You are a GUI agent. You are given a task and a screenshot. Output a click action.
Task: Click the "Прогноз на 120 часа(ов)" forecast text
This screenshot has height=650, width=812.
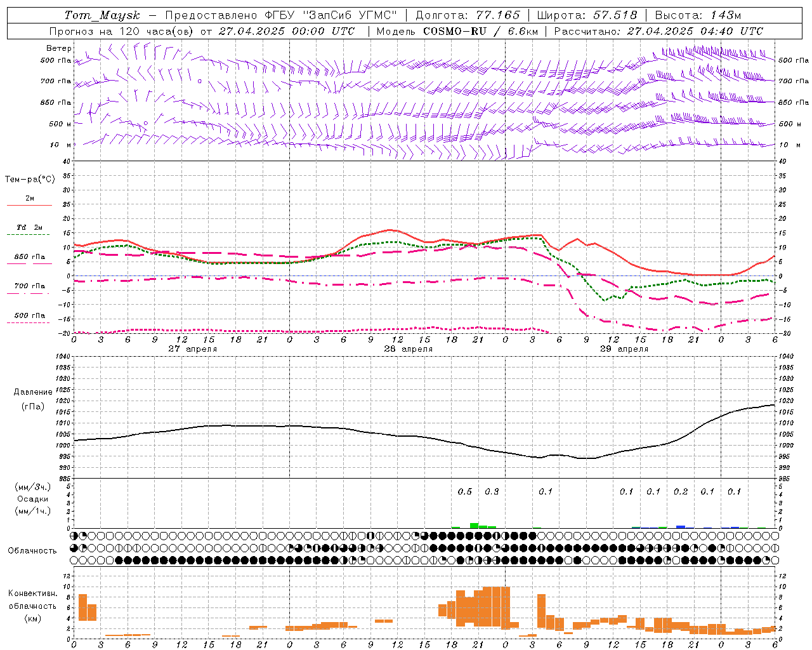pos(122,31)
